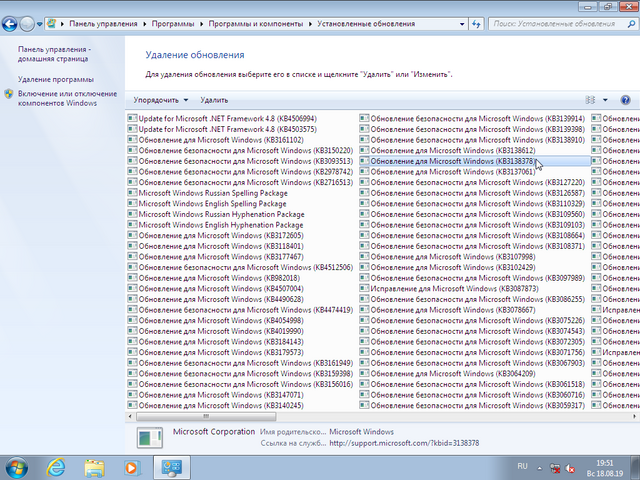This screenshot has height=480, width=640.
Task: Open the recent pages dropdown arrow
Action: coord(40,24)
